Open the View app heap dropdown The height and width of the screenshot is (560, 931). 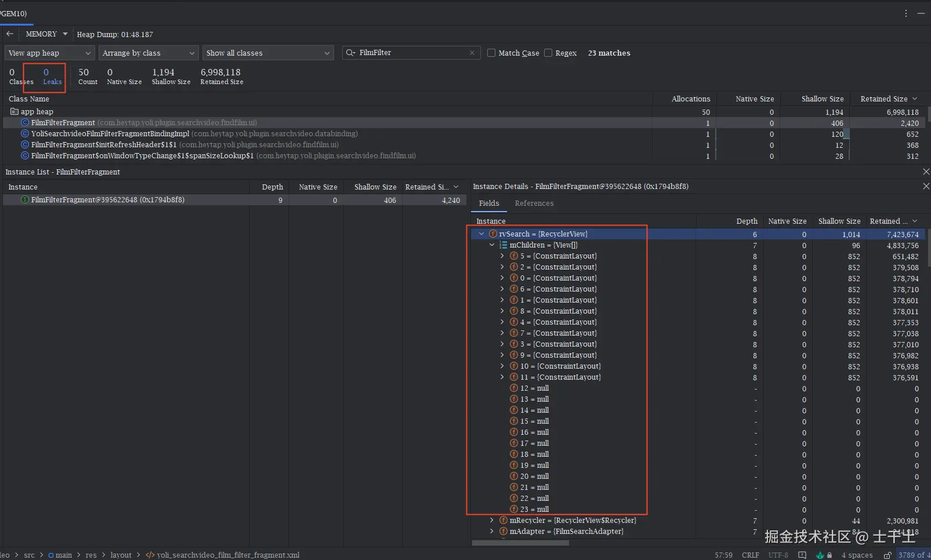(x=49, y=53)
